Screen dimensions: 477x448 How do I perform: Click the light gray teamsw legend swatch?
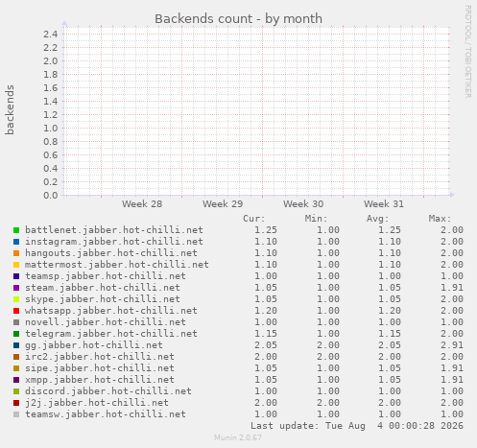coord(16,414)
